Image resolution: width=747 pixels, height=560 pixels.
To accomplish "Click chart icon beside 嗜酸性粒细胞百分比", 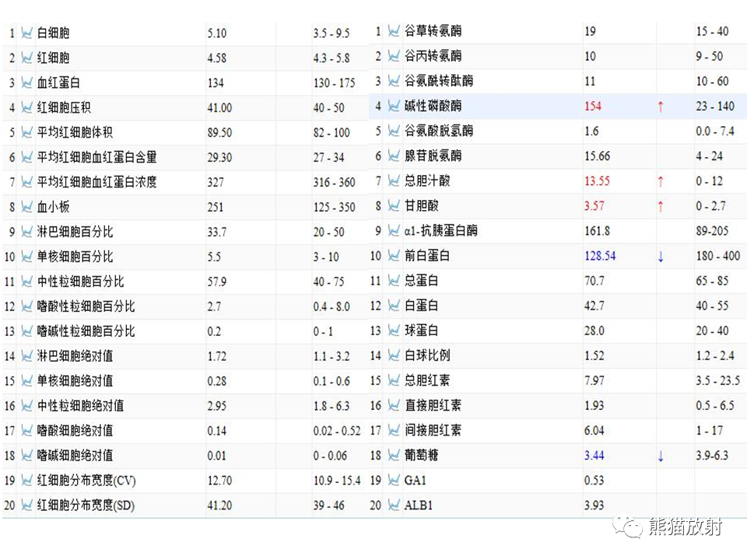I will [26, 306].
